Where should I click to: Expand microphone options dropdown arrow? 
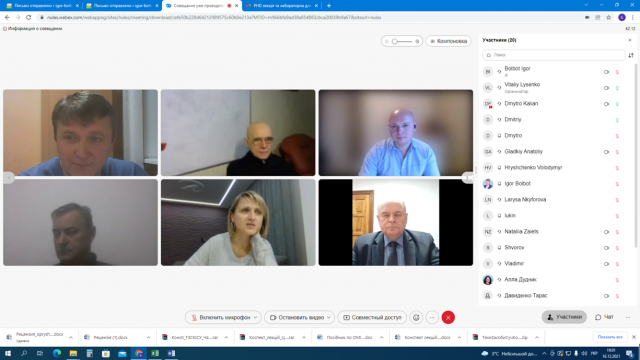click(x=256, y=317)
